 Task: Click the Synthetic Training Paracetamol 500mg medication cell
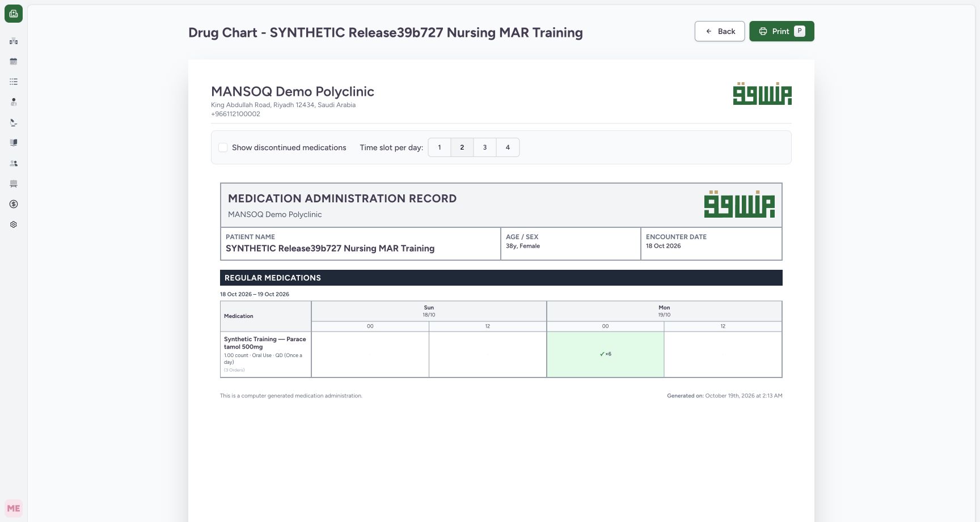pos(265,354)
